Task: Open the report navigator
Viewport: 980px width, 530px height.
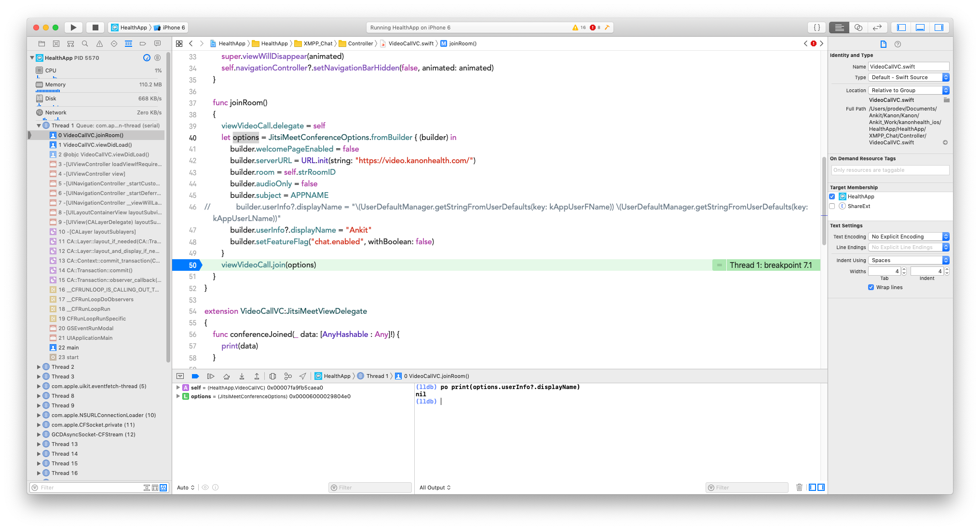Action: (x=157, y=43)
